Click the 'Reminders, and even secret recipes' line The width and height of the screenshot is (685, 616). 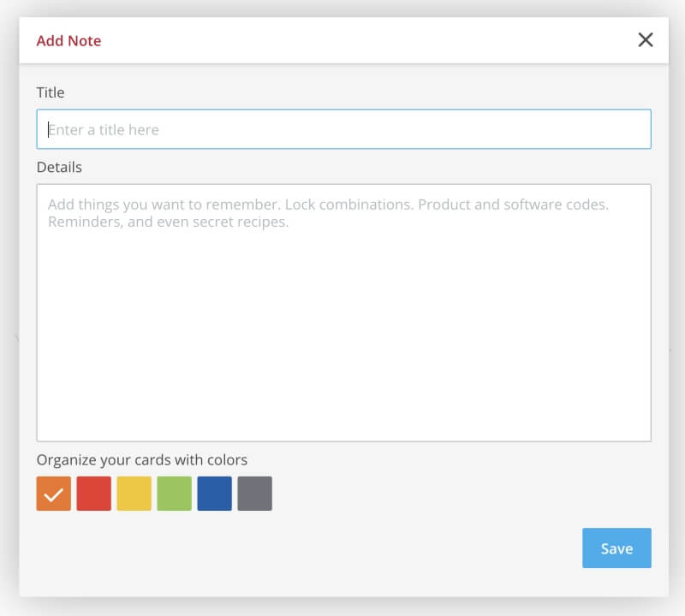168,222
